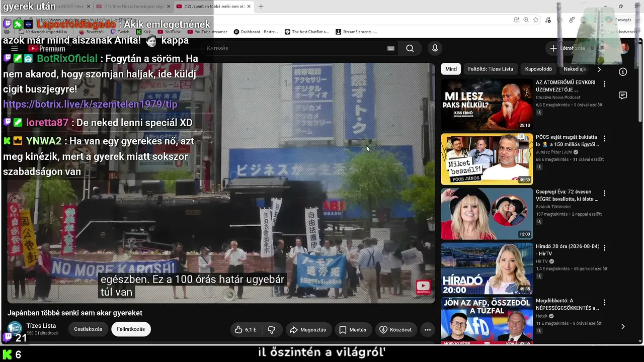Open a new browser tab with plus
Screen dimensions: 644x362
tap(261, 7)
